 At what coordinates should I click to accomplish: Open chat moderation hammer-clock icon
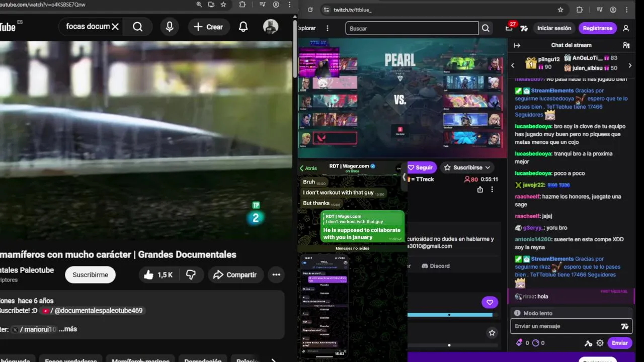[588, 343]
